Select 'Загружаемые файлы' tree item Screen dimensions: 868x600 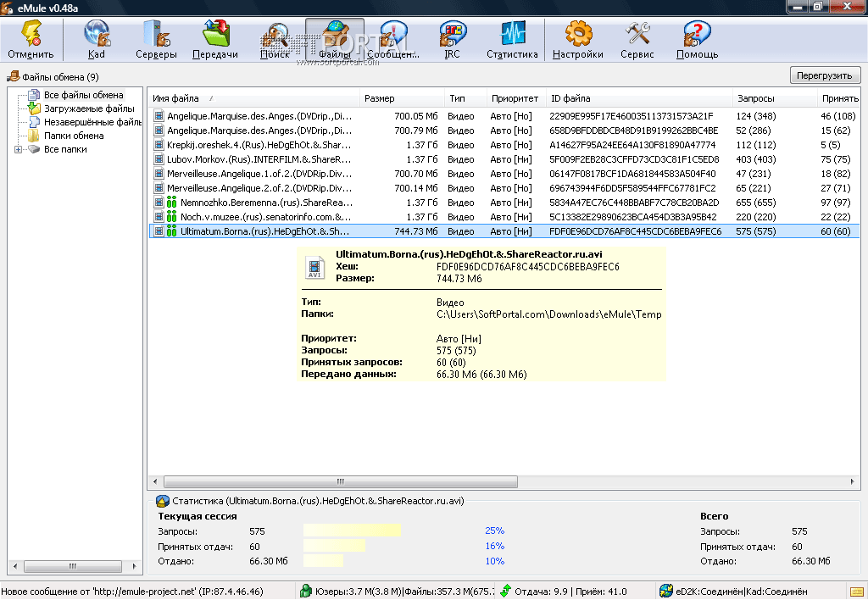click(x=89, y=108)
